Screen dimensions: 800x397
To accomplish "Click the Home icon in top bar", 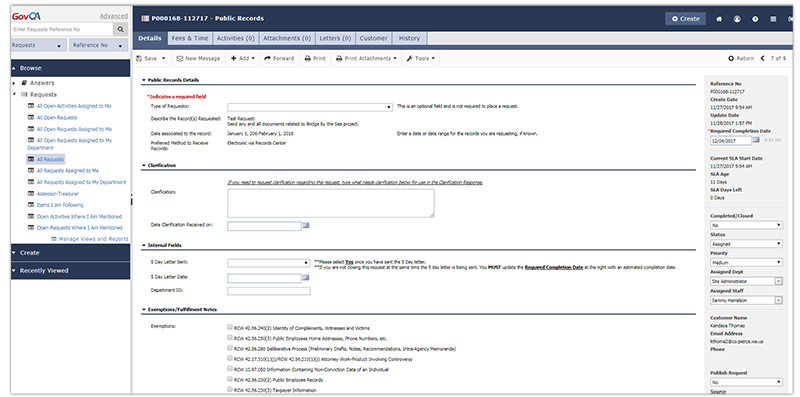I will pyautogui.click(x=719, y=19).
